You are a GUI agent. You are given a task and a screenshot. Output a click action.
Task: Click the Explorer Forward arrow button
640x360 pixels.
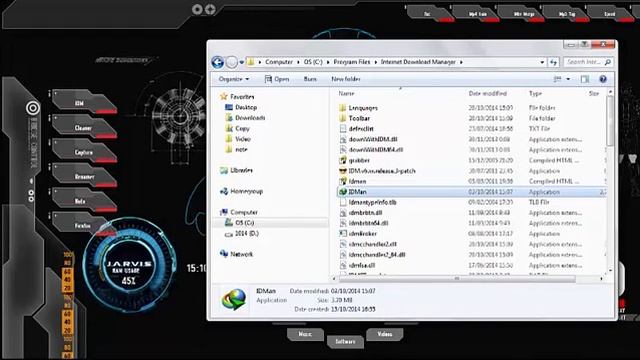[x=231, y=62]
